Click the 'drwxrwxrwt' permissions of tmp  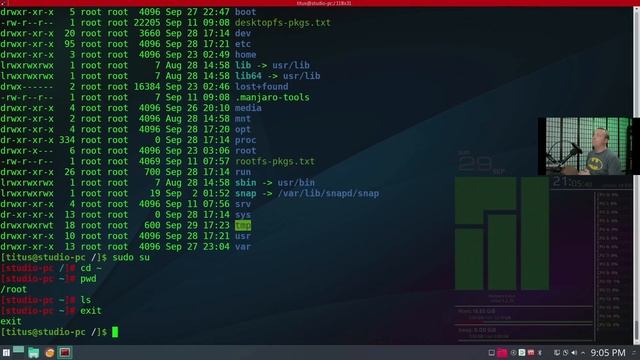coord(27,225)
